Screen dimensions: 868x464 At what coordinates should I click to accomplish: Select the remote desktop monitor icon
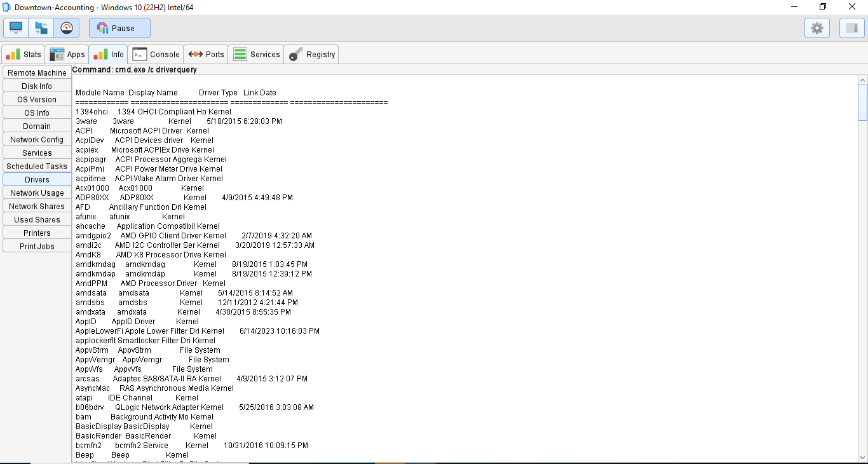pyautogui.click(x=15, y=28)
